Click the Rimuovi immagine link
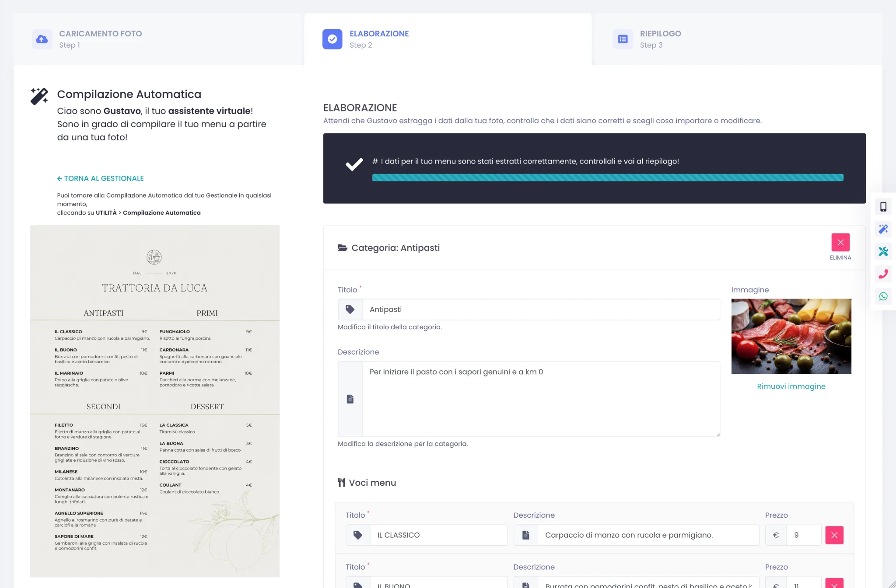The height and width of the screenshot is (588, 896). 791,386
